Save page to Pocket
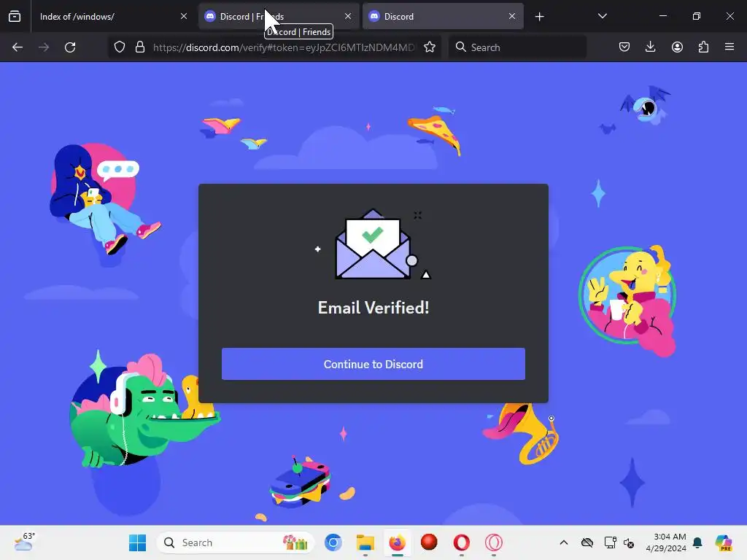Screen dimensions: 747x560 tap(624, 47)
